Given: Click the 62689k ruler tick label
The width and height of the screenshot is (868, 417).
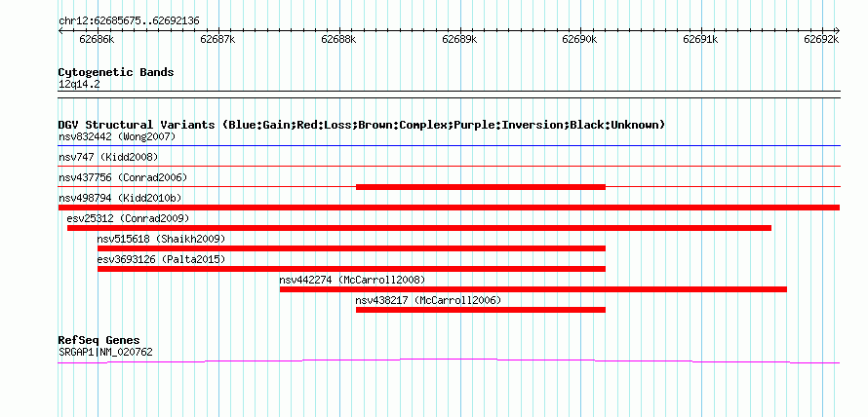Looking at the screenshot, I should 459,39.
